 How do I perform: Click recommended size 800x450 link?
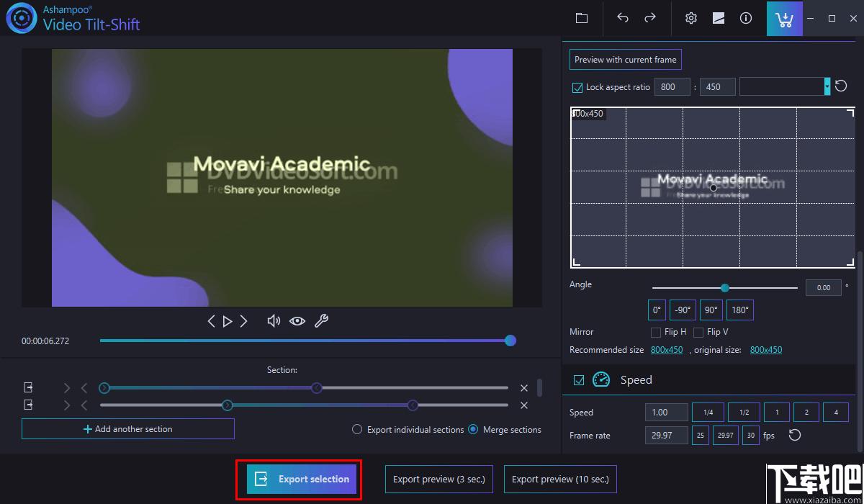pyautogui.click(x=667, y=350)
